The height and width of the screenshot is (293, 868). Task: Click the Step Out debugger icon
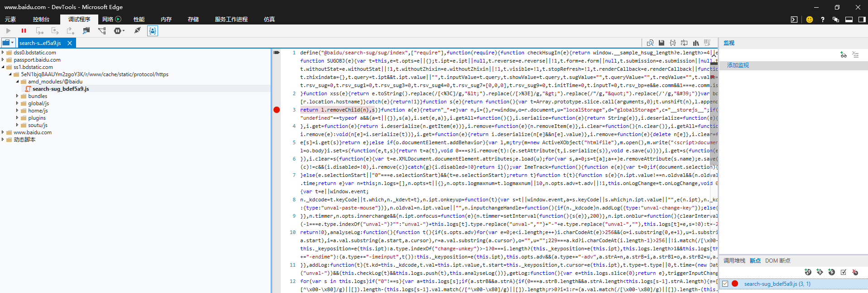click(x=71, y=31)
